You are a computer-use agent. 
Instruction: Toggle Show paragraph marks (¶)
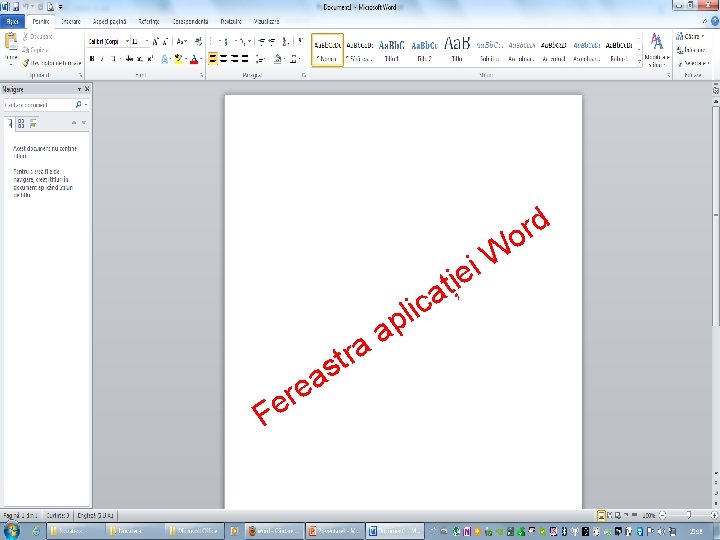pos(300,42)
